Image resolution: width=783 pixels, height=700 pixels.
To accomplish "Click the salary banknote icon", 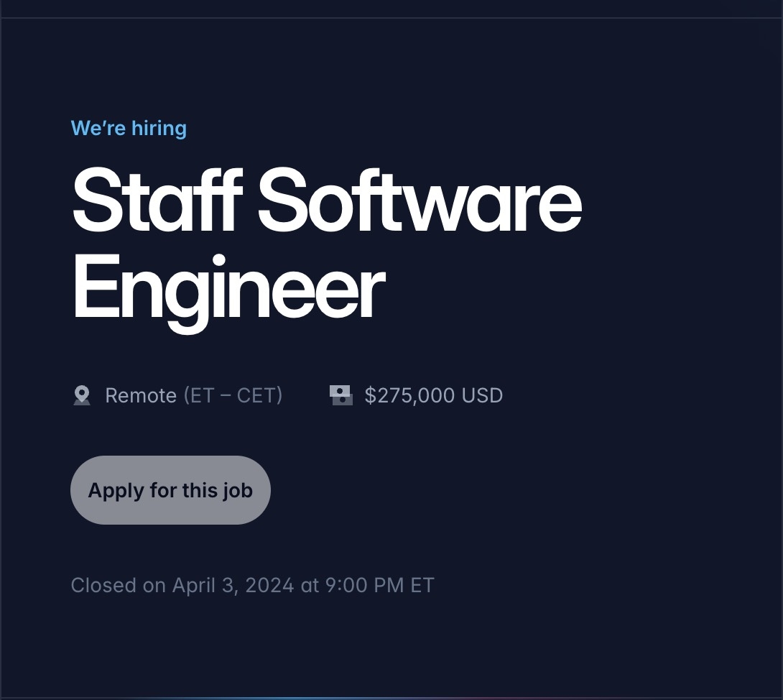I will pos(341,395).
